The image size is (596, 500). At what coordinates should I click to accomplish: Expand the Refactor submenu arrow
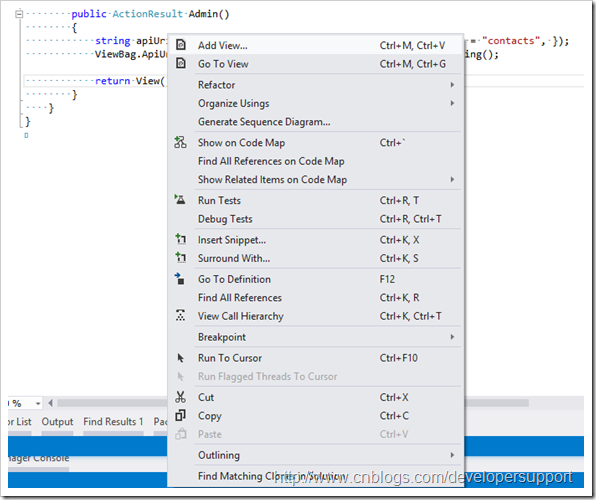452,84
